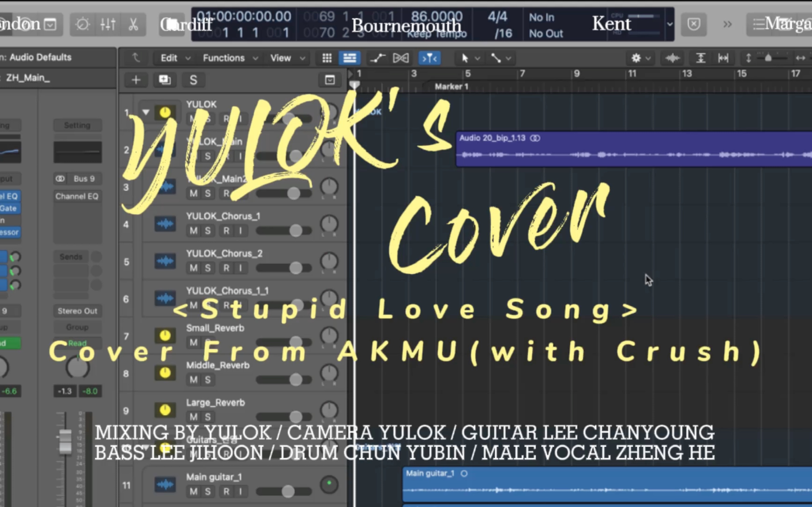Click the 86.0000 tempo field
Viewport: 812px width, 507px height.
pos(437,16)
